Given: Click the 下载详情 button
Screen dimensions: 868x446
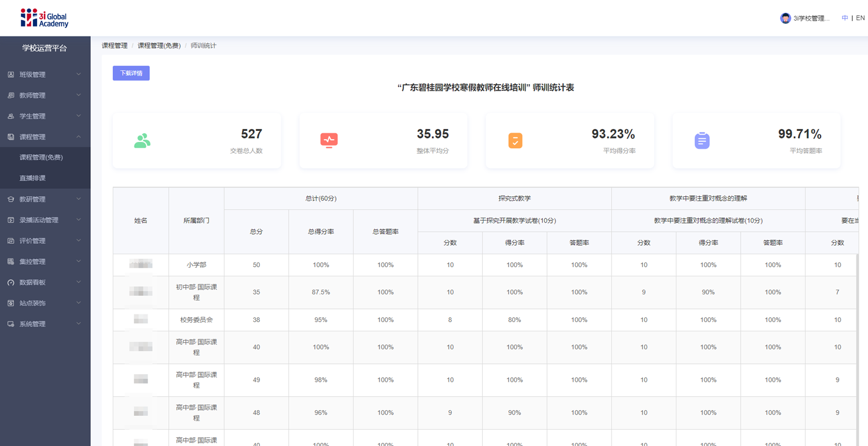Looking at the screenshot, I should click(x=131, y=74).
